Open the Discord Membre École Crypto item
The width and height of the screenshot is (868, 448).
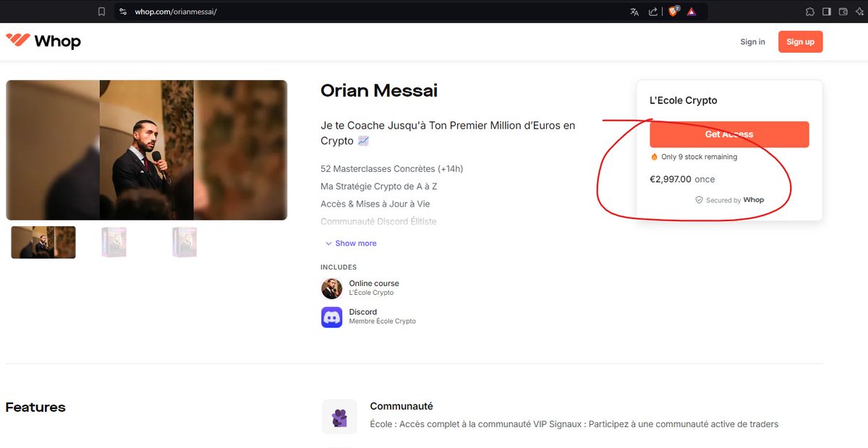pyautogui.click(x=368, y=316)
